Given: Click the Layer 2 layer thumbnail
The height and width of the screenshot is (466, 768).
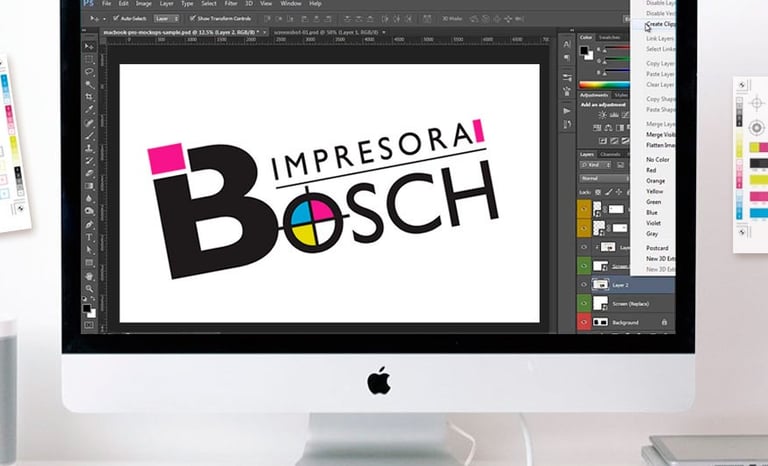Looking at the screenshot, I should [x=600, y=285].
